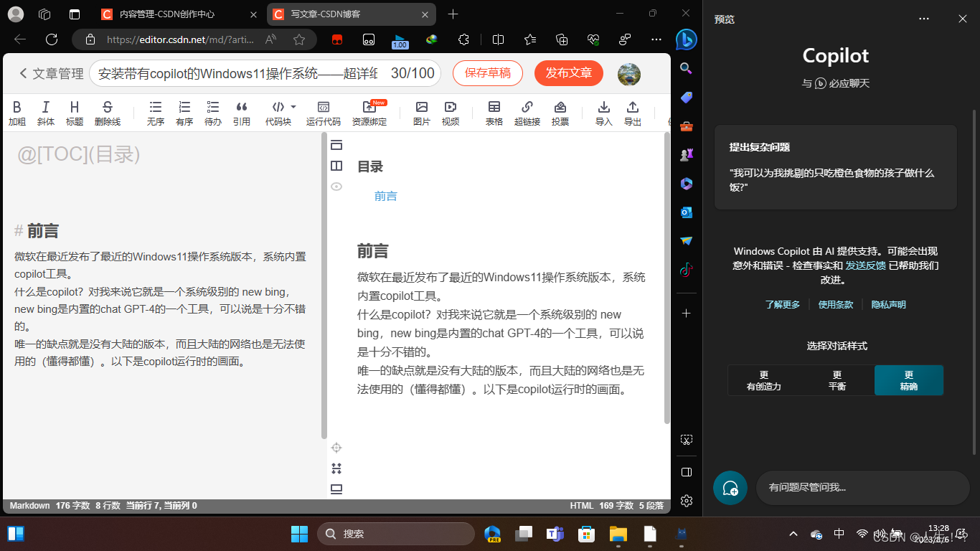The height and width of the screenshot is (551, 980).
Task: Open the Windows Start menu
Action: (299, 534)
